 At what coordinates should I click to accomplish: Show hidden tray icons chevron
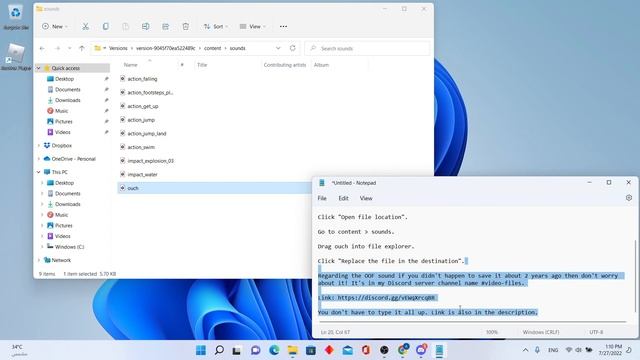(x=525, y=350)
